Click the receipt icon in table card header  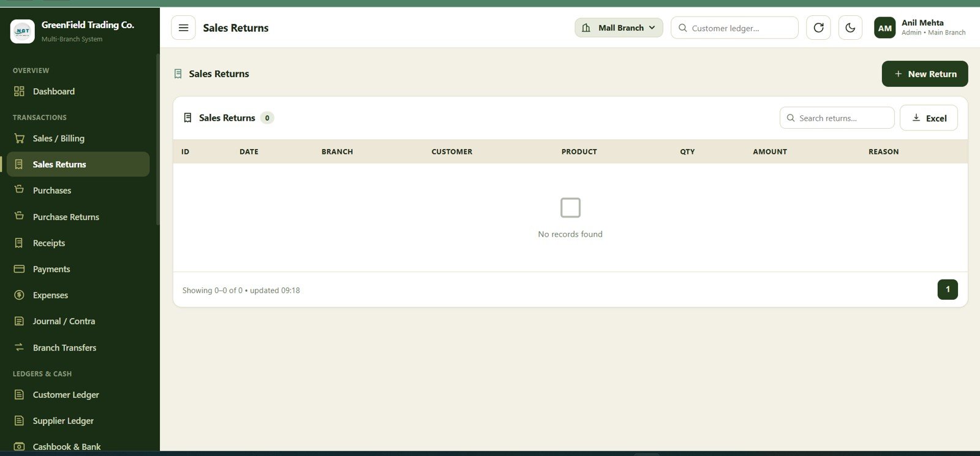pos(187,118)
